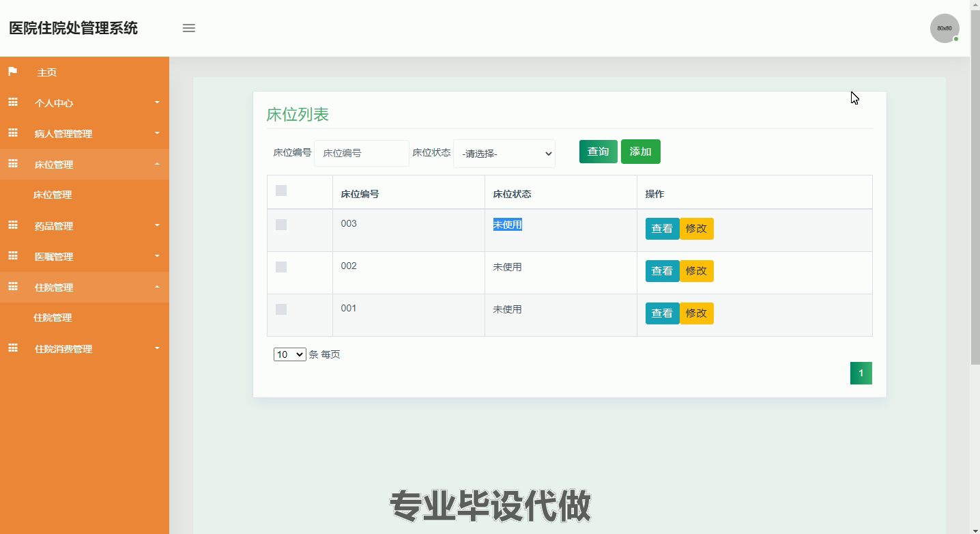Click the 床位编号 column header
Image resolution: width=980 pixels, height=534 pixels.
click(x=360, y=194)
